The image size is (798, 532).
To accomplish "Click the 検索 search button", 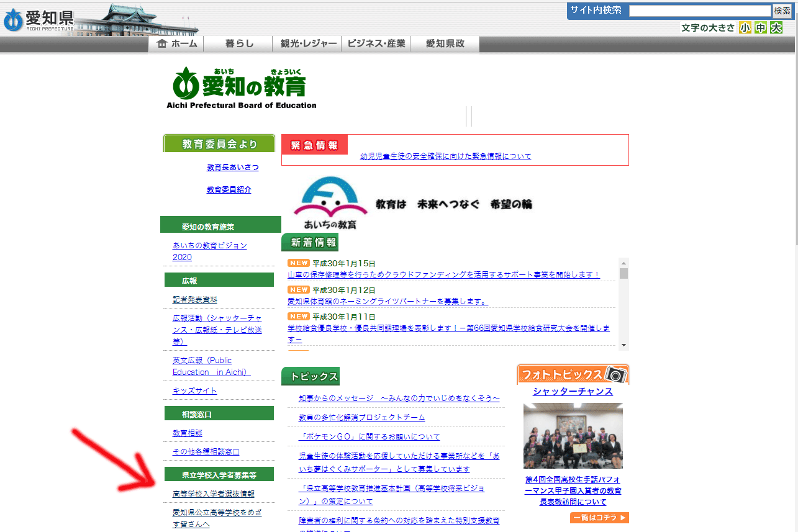I will click(x=782, y=11).
